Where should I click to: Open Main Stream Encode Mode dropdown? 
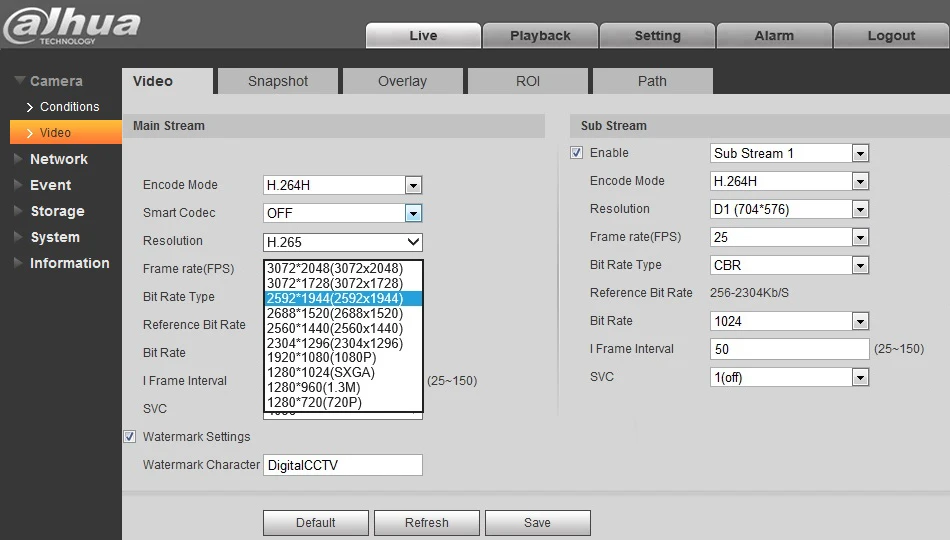(x=343, y=185)
